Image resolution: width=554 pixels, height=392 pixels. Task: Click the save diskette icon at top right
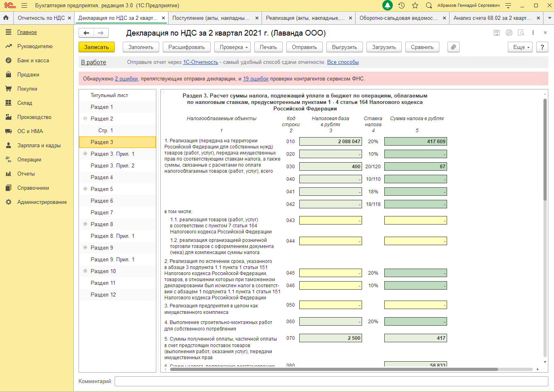point(496,33)
